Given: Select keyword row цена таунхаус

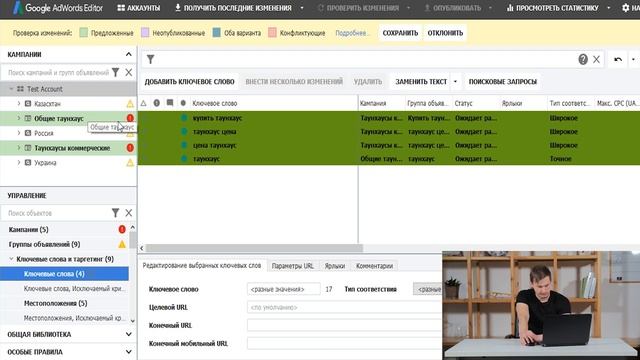Looking at the screenshot, I should coord(389,145).
